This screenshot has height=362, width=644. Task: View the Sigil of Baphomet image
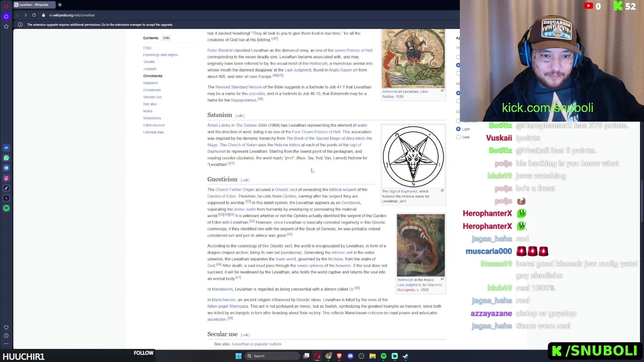[x=413, y=156]
